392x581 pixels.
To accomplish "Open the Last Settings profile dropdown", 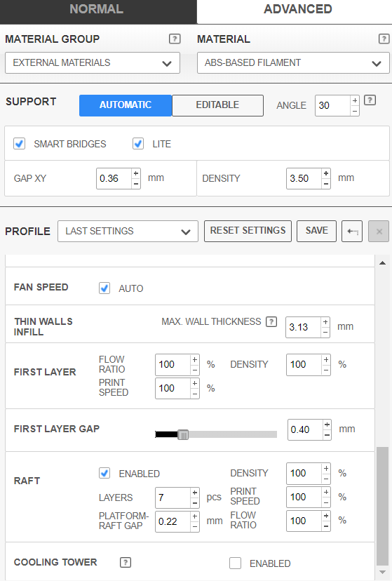I will click(x=128, y=232).
